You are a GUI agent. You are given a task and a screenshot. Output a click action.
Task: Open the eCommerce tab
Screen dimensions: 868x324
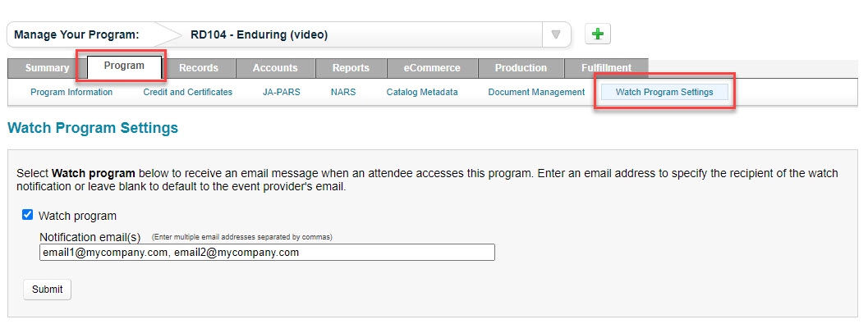tap(432, 68)
